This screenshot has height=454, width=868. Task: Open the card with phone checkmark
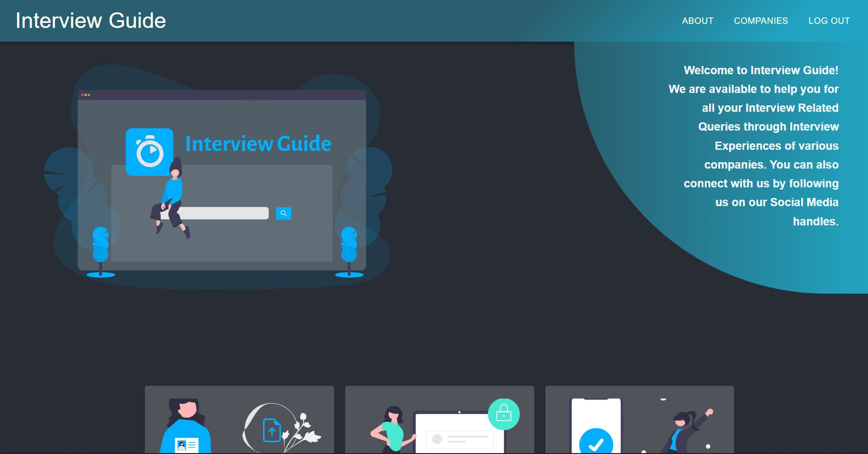[640, 420]
